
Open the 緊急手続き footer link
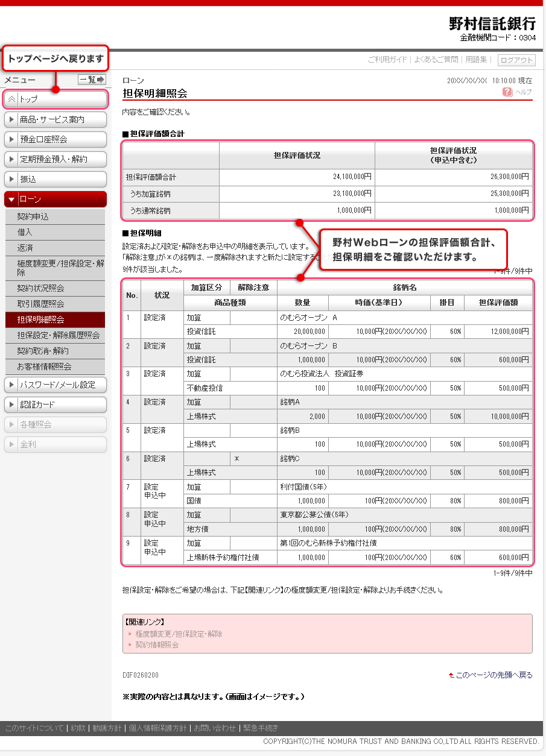coord(261,728)
